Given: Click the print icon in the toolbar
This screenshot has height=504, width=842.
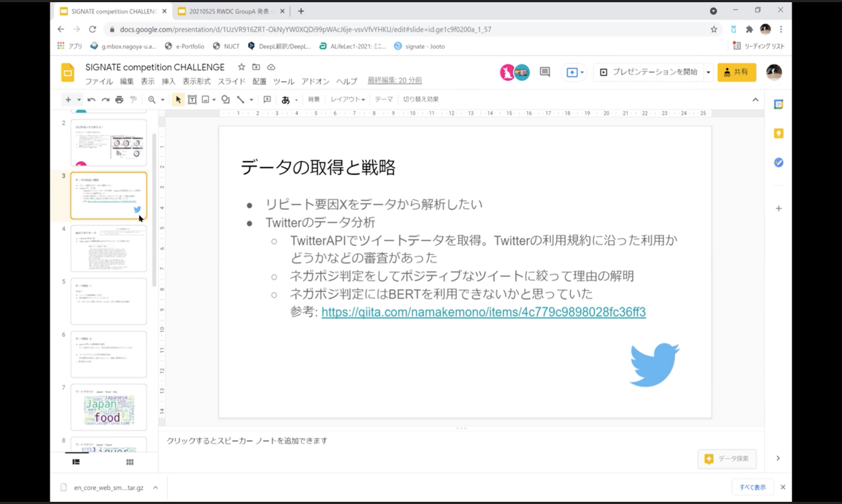Looking at the screenshot, I should coord(119,99).
